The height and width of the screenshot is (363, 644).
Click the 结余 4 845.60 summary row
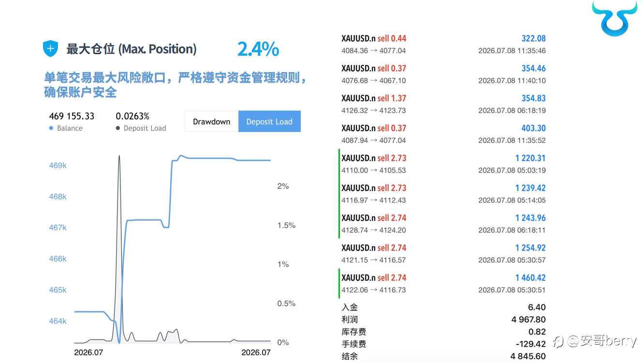(x=443, y=356)
